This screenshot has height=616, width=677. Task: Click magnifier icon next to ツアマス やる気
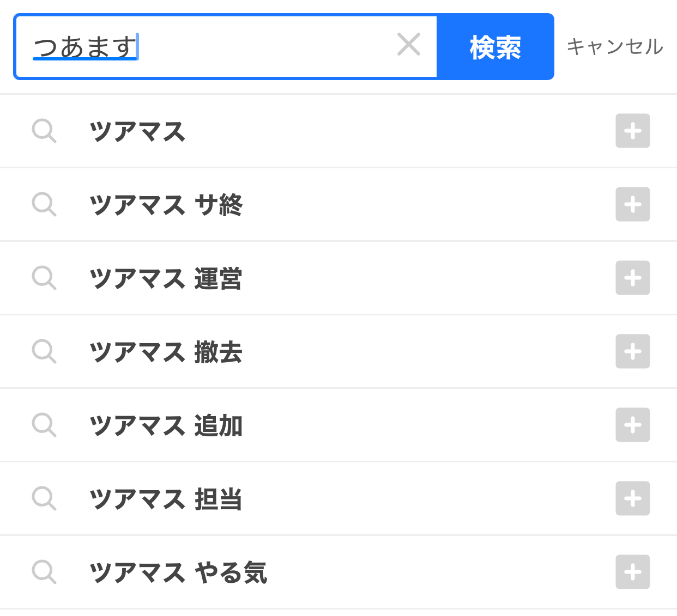(x=44, y=572)
